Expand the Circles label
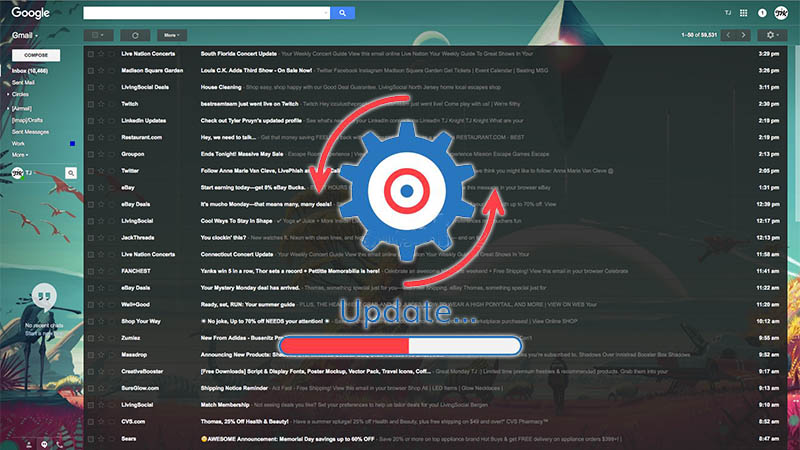This screenshot has width=800, height=450. 8,94
